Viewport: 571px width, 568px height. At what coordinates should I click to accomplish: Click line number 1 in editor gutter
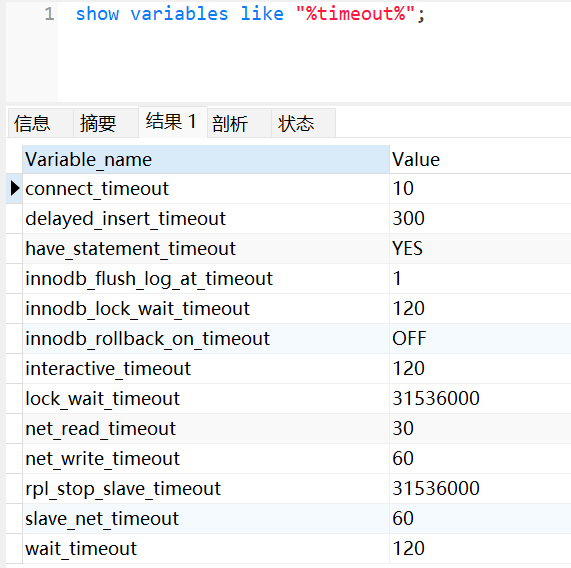(x=49, y=14)
